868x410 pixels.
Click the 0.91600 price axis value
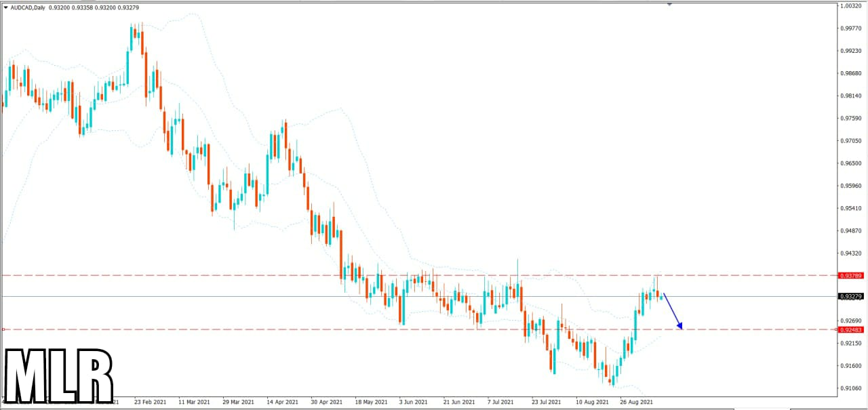click(x=851, y=365)
